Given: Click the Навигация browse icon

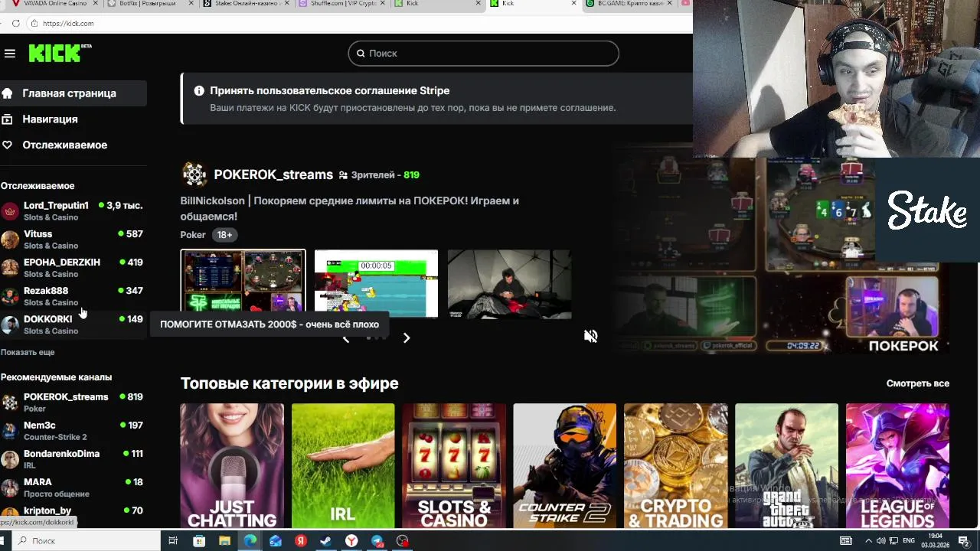Looking at the screenshot, I should tap(8, 119).
